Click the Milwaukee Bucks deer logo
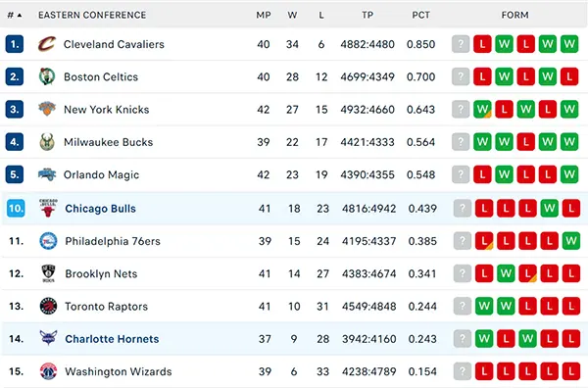This screenshot has width=588, height=388. click(47, 142)
